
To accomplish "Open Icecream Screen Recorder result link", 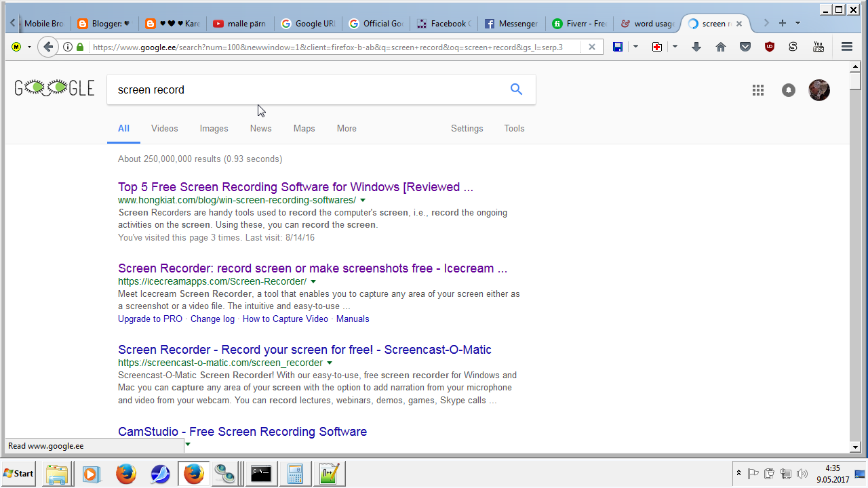I will (x=313, y=268).
